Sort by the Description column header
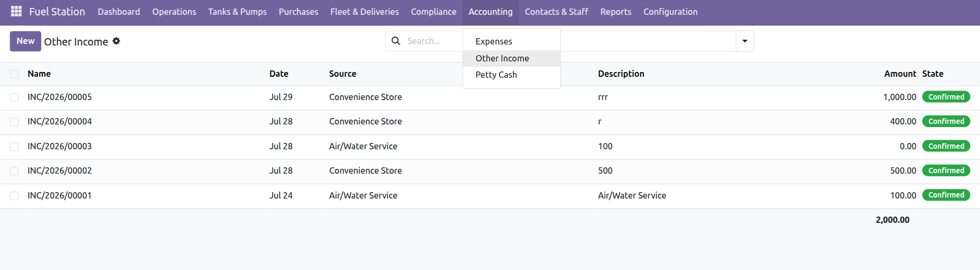This screenshot has width=980, height=270. click(x=621, y=74)
